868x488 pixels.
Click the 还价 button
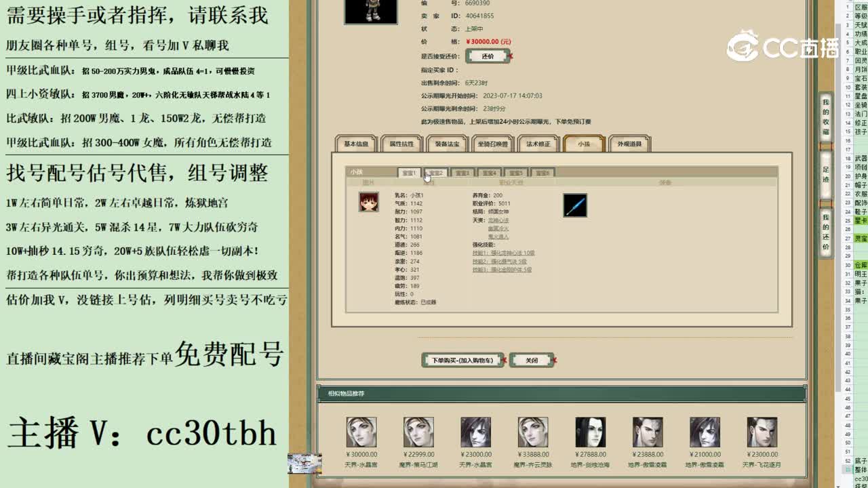click(488, 56)
